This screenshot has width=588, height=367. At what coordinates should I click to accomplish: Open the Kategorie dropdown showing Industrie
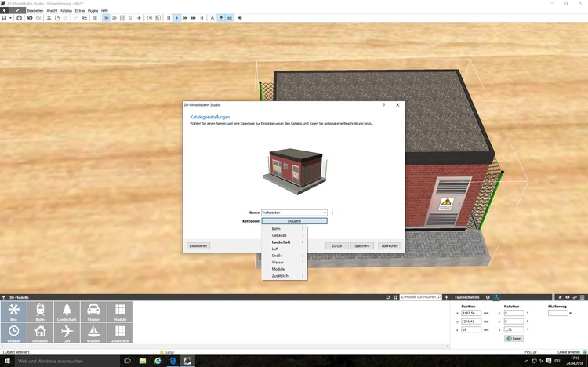coord(294,221)
